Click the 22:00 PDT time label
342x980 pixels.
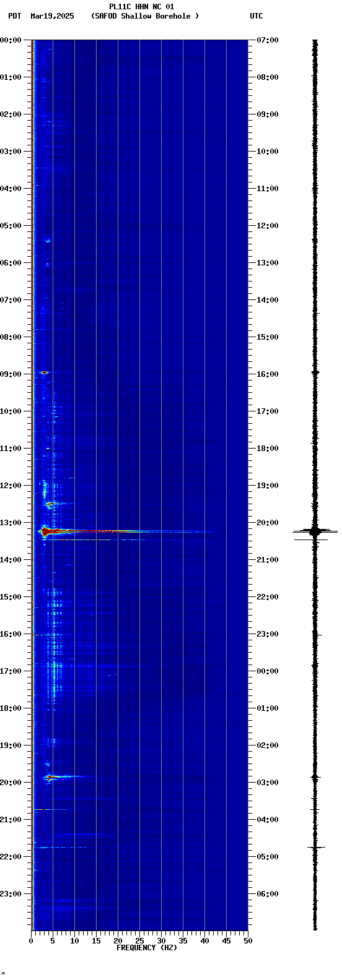11,857
